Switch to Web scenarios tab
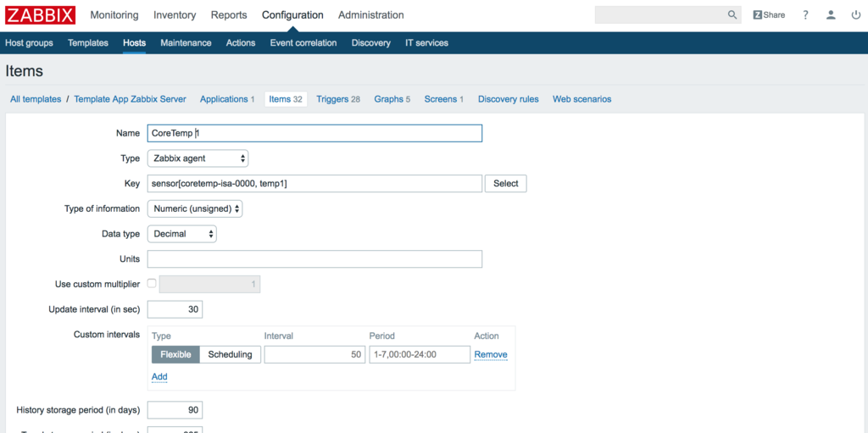Image resolution: width=868 pixels, height=433 pixels. tap(581, 99)
